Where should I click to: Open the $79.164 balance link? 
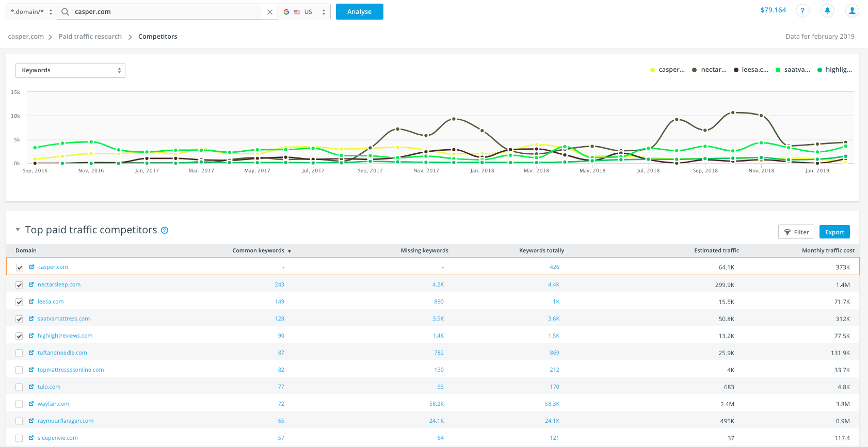[x=773, y=10]
